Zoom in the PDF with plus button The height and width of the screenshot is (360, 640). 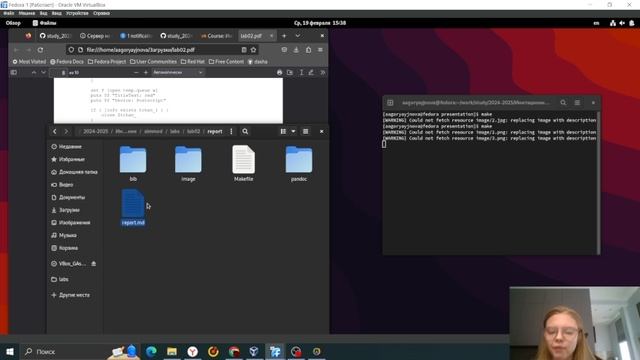click(x=146, y=72)
